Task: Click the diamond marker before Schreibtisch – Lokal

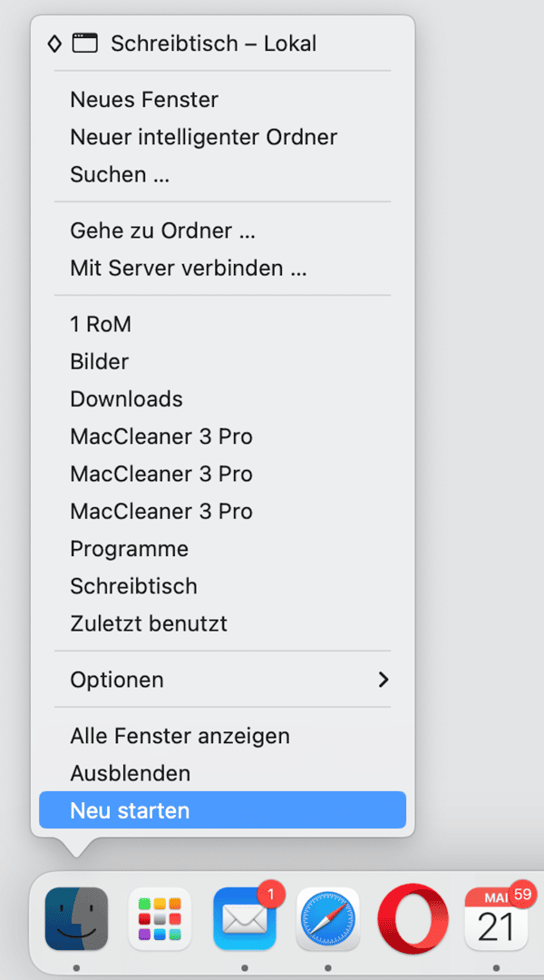Action: point(54,43)
